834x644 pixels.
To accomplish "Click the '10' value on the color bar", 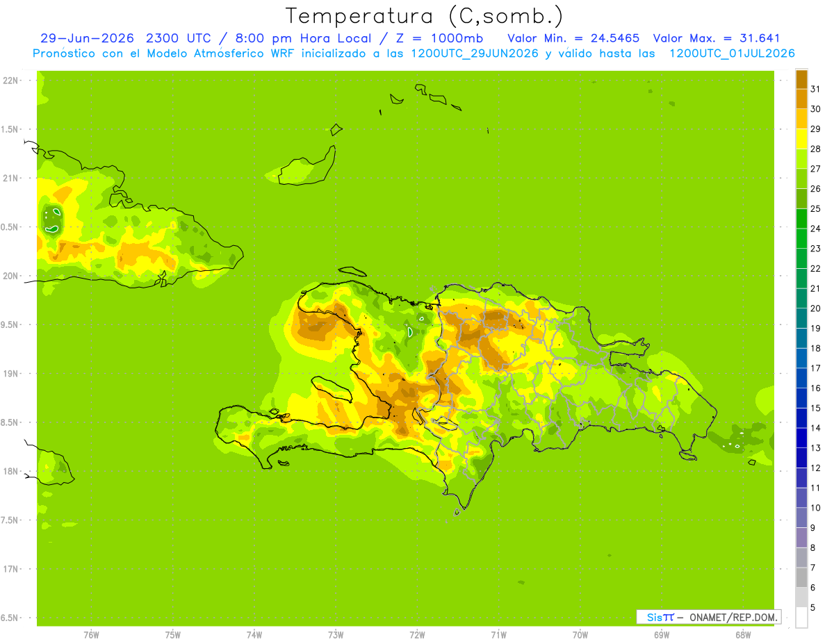I will point(815,508).
